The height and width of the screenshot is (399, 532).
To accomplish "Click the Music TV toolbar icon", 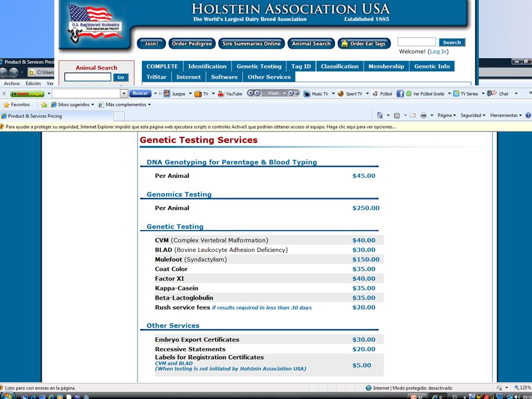I will click(x=306, y=94).
